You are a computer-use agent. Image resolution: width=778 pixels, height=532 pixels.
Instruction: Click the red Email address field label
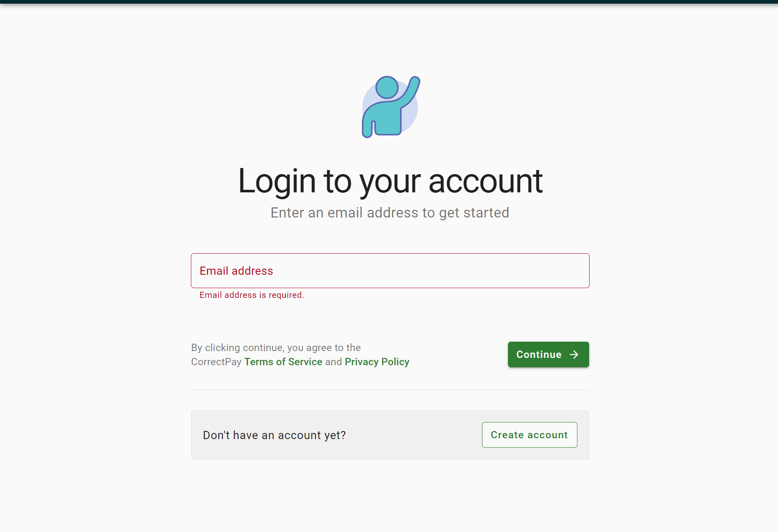tap(236, 271)
